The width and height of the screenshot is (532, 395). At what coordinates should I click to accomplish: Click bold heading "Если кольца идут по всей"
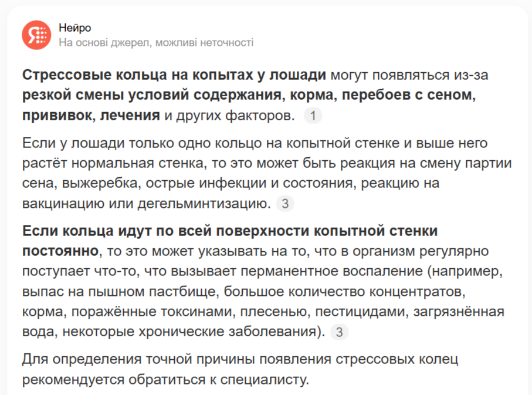[x=230, y=231]
